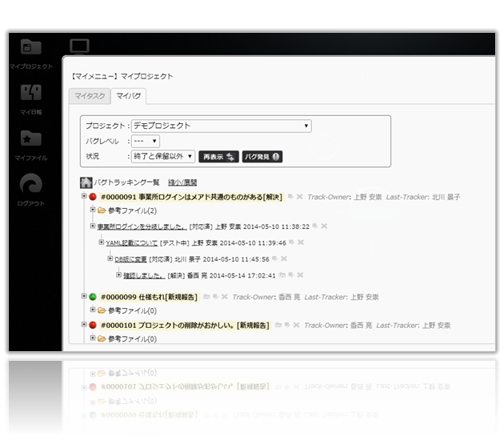
Task: Open the バグレベル dropdown
Action: point(146,141)
